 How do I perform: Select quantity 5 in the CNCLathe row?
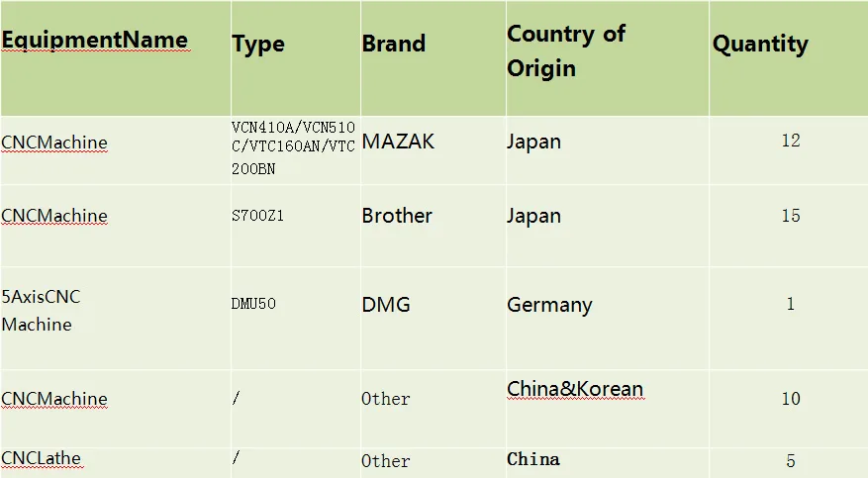(790, 461)
